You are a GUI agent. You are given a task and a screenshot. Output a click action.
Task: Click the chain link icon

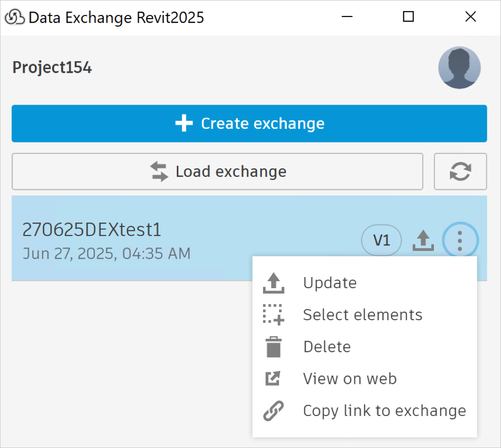tap(274, 411)
